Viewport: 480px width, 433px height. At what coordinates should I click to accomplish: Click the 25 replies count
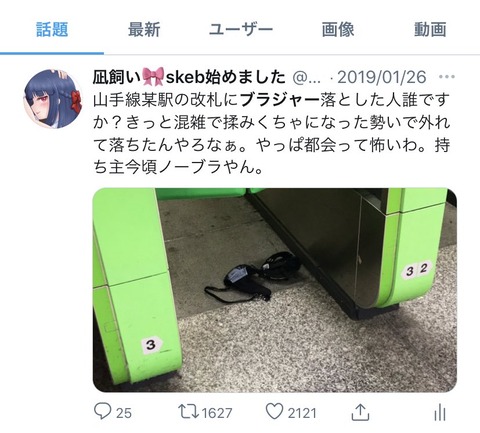(124, 413)
